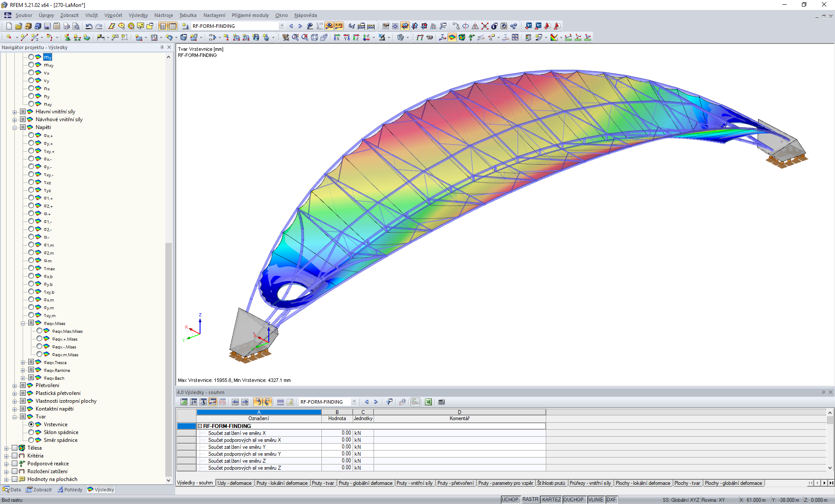
Task: Click the Undo arrow icon
Action: pyautogui.click(x=89, y=26)
